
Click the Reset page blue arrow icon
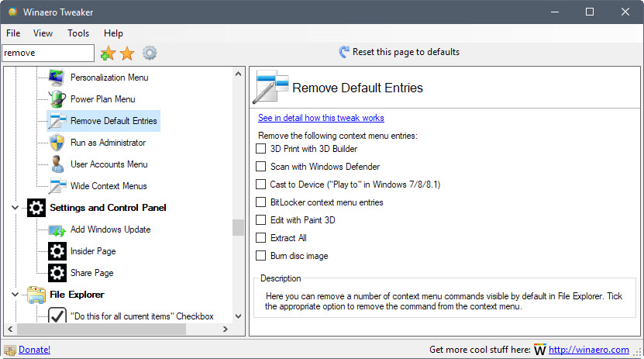point(344,52)
